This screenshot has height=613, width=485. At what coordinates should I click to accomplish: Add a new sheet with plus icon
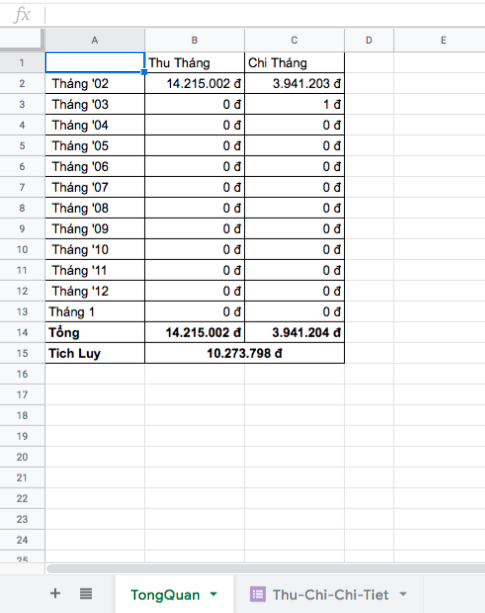pos(55,593)
